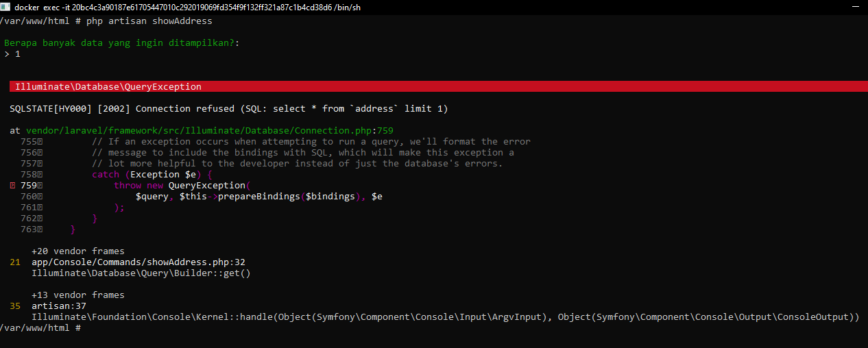This screenshot has width=868, height=348.
Task: Click frame number 21 in stack trace
Action: pyautogui.click(x=15, y=262)
